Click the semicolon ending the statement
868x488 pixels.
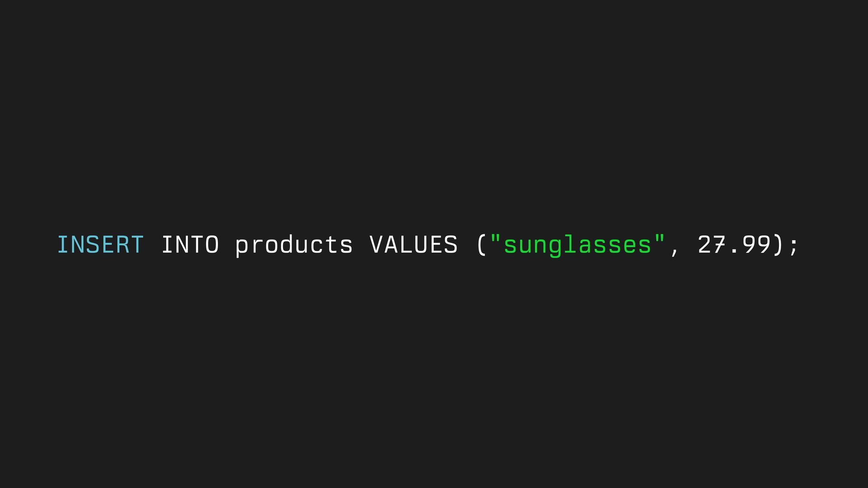(x=794, y=247)
